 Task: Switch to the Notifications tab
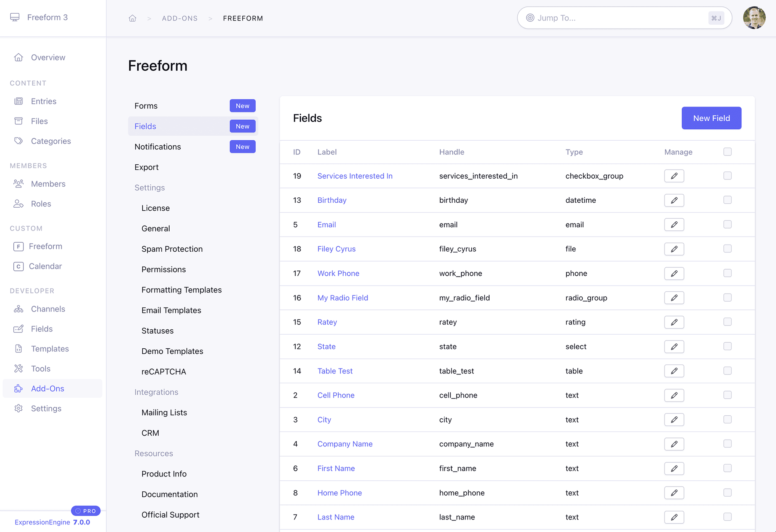pyautogui.click(x=157, y=146)
